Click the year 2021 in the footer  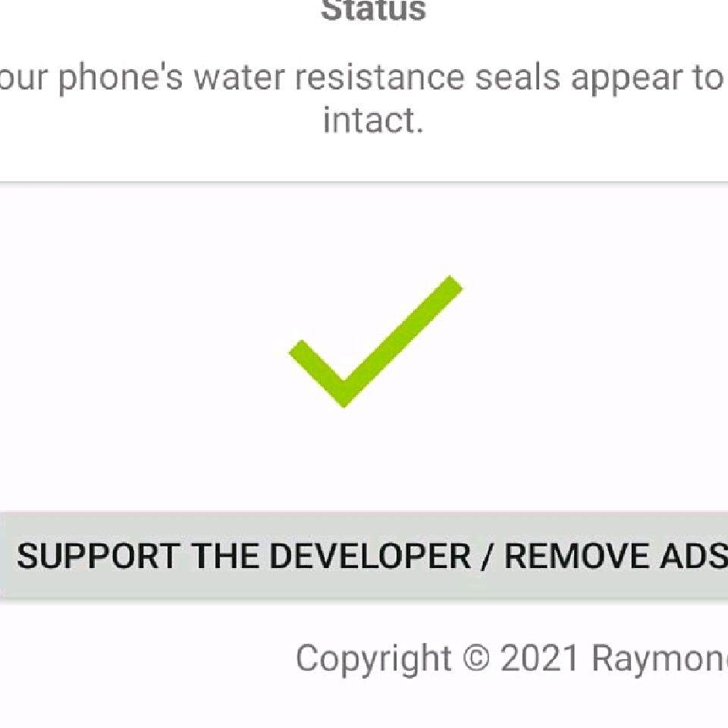point(540,659)
